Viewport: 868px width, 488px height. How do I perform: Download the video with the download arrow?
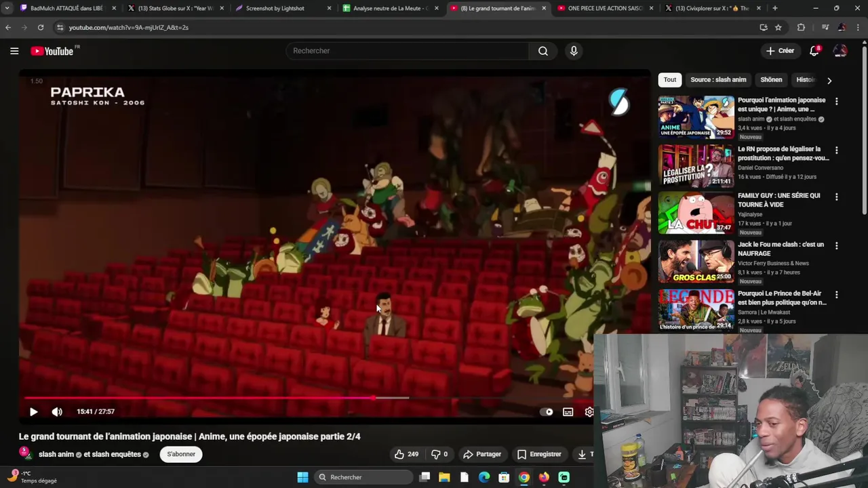click(583, 454)
